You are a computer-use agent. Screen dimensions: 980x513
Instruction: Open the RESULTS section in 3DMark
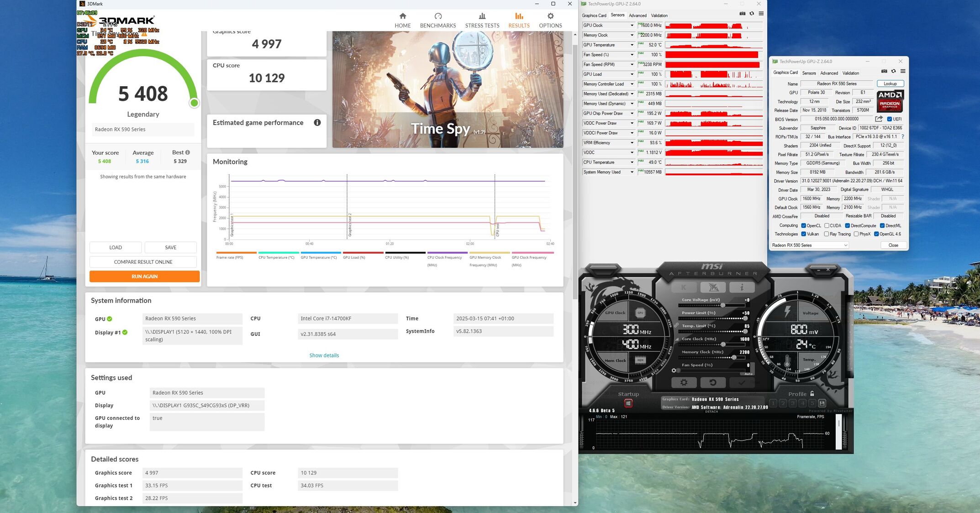(519, 21)
